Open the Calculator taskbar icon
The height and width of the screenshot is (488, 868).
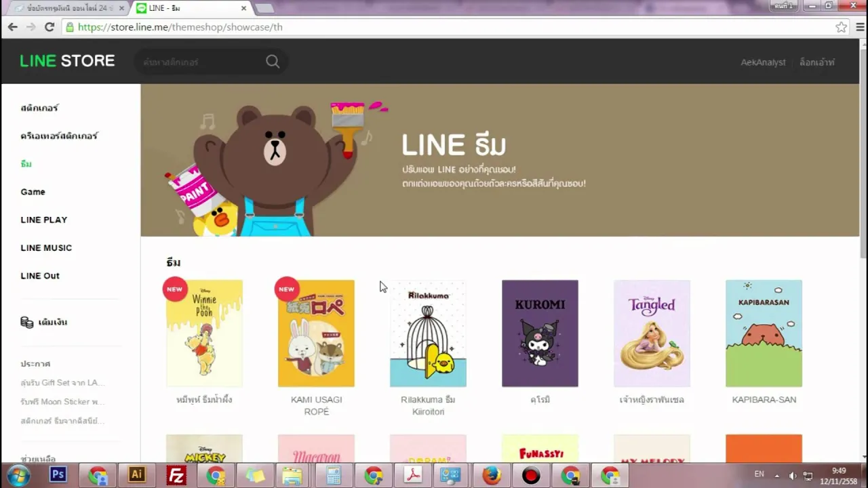pyautogui.click(x=334, y=475)
